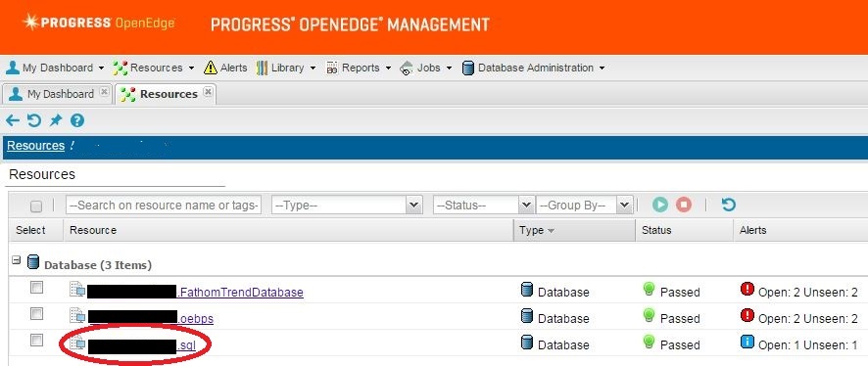The width and height of the screenshot is (868, 366).
Task: Click the green status bulb in FathomTrendDatabase row
Action: [649, 289]
